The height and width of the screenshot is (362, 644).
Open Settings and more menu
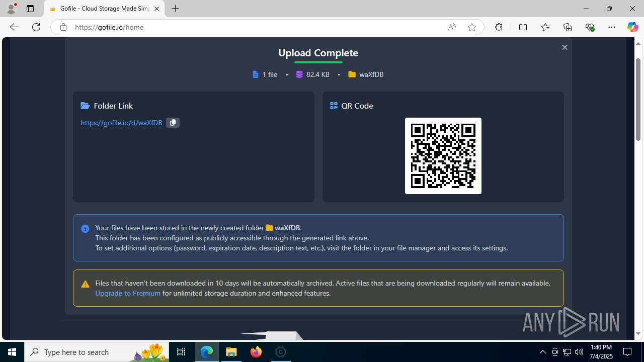(x=612, y=27)
